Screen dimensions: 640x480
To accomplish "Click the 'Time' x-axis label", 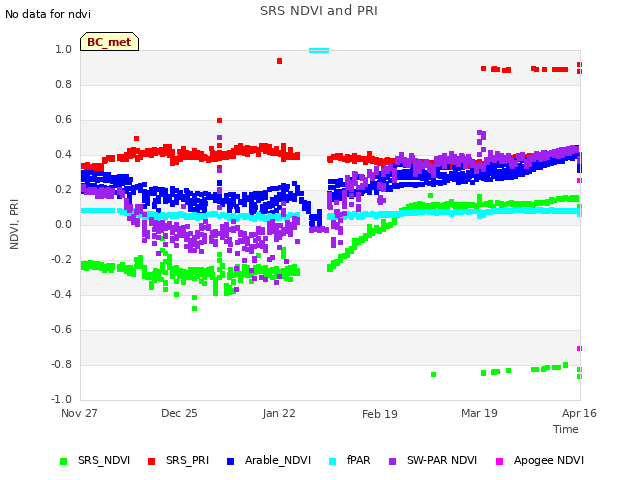I will coord(566,429).
